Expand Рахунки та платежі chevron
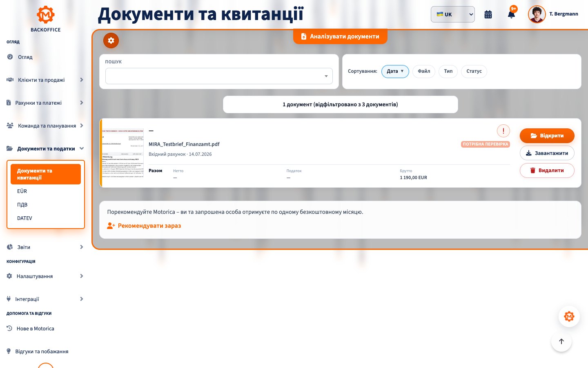588x368 pixels. tap(82, 103)
